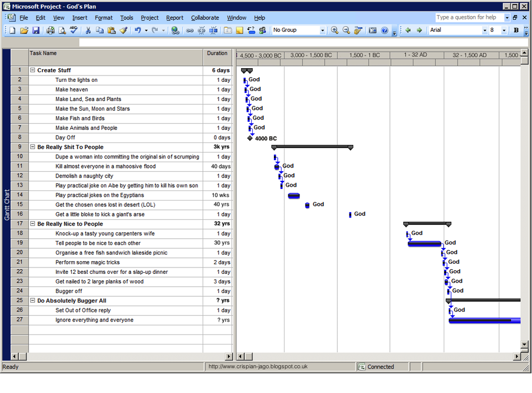Click the Task Name column header
532x393 pixels.
tap(115, 57)
